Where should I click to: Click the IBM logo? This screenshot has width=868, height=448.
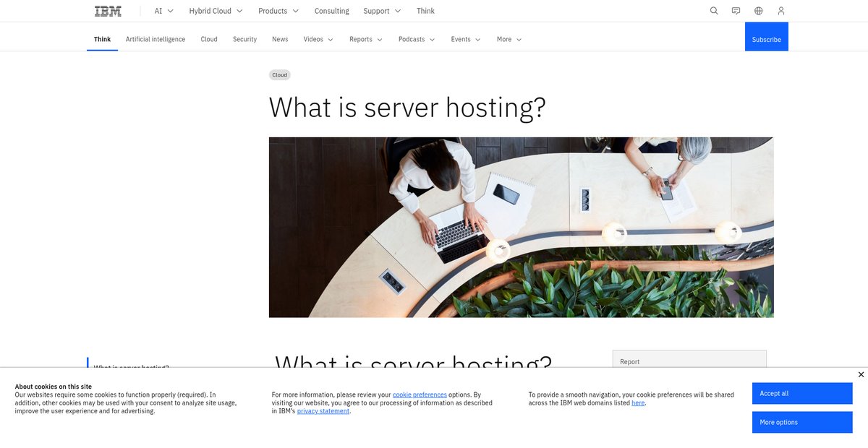click(x=108, y=11)
